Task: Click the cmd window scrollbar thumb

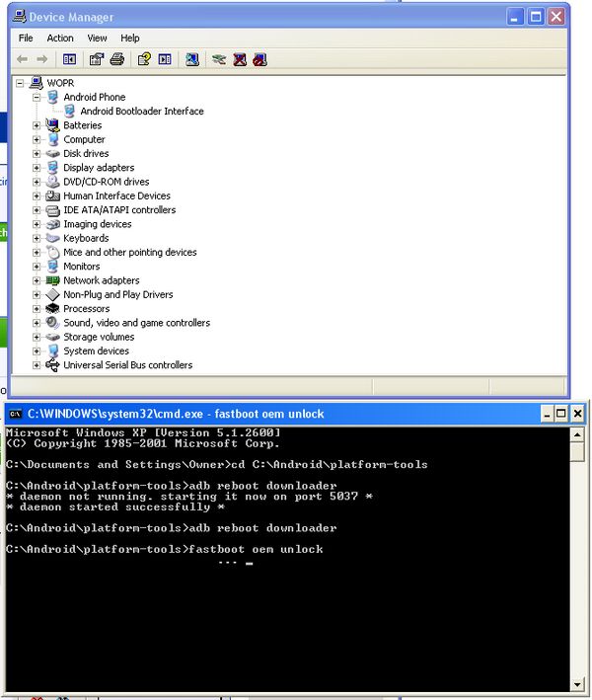Action: (577, 451)
